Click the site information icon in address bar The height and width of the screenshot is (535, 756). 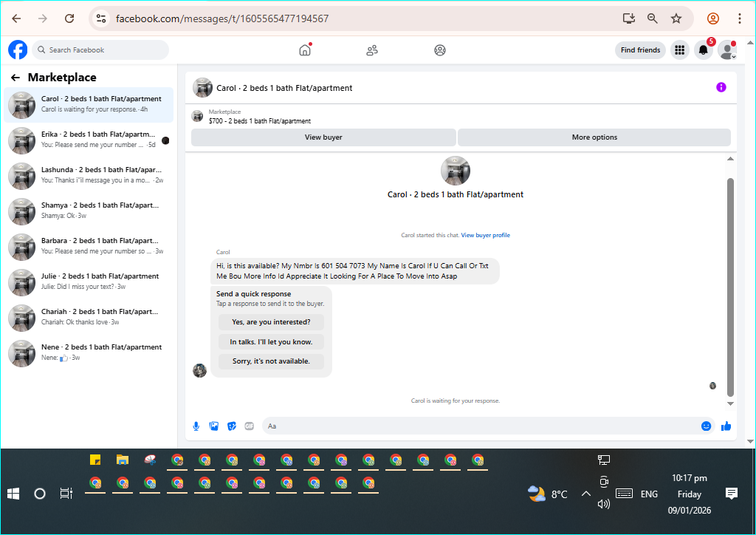coord(100,18)
